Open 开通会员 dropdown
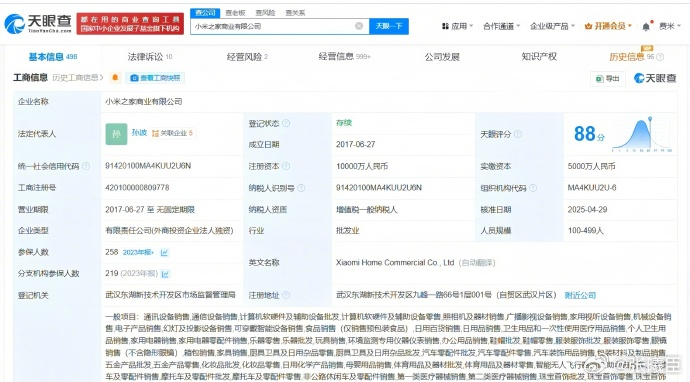 (x=608, y=26)
